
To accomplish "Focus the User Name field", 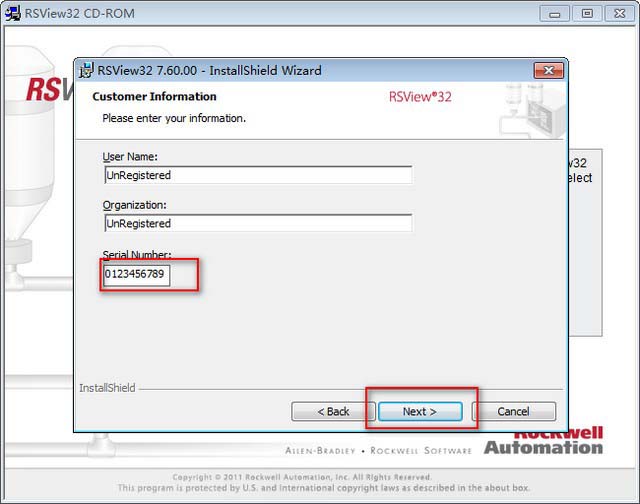I will [x=258, y=175].
